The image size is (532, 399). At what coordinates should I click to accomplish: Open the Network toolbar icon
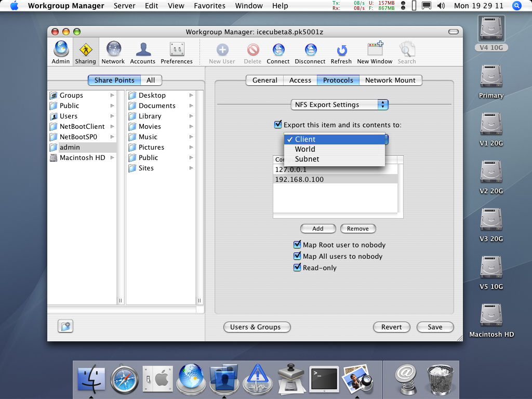point(113,52)
